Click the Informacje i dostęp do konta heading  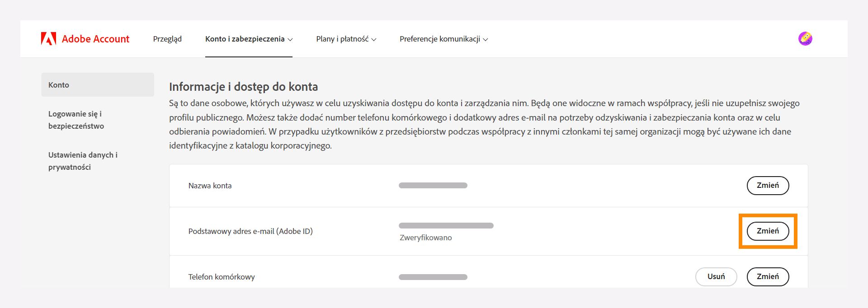point(243,87)
